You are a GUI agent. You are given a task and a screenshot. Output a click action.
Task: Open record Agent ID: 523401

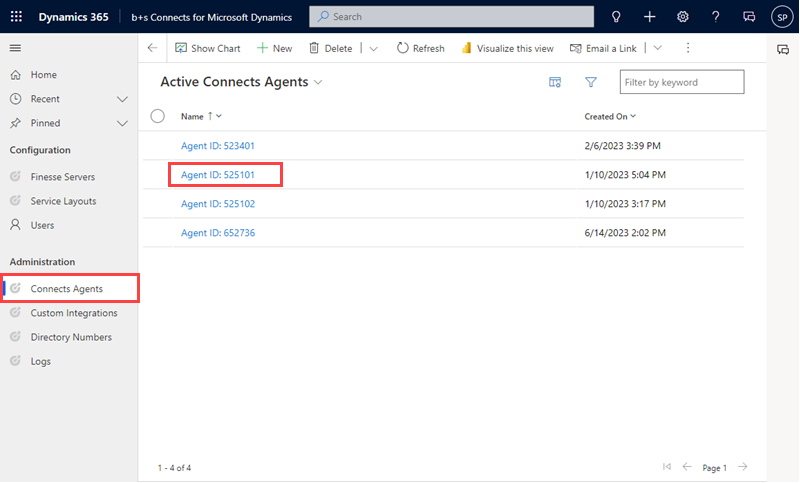[x=218, y=146]
